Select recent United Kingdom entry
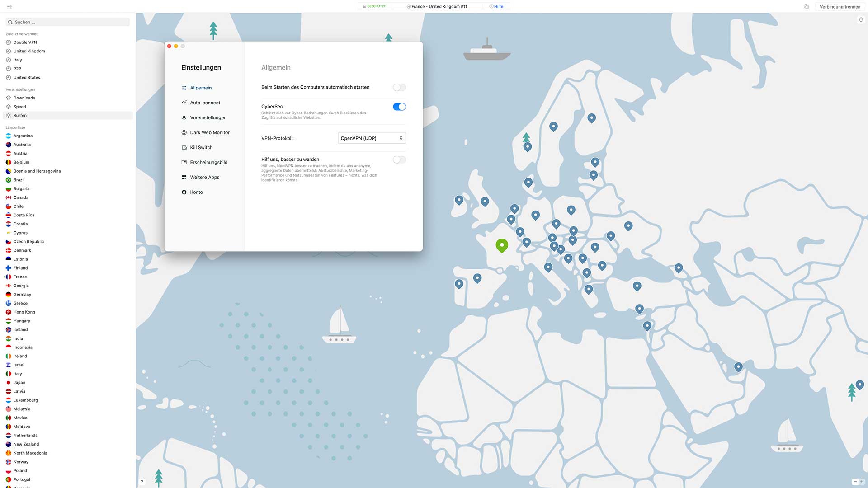This screenshot has width=868, height=488. click(x=68, y=51)
